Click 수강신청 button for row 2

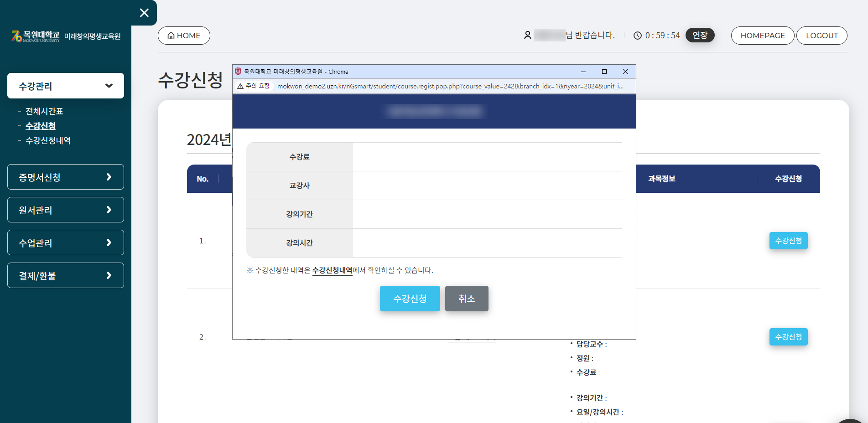[x=788, y=337]
